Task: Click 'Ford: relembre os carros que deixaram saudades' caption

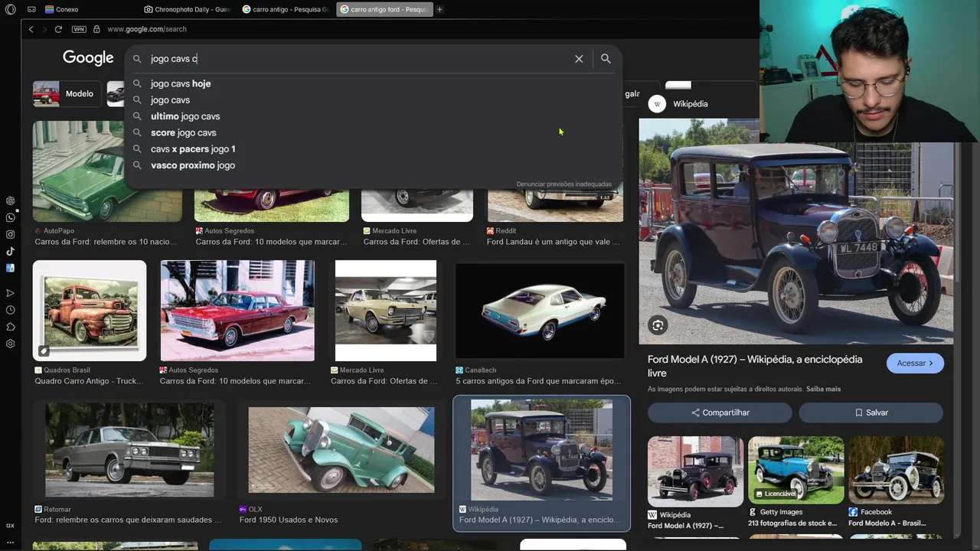Action: point(128,520)
